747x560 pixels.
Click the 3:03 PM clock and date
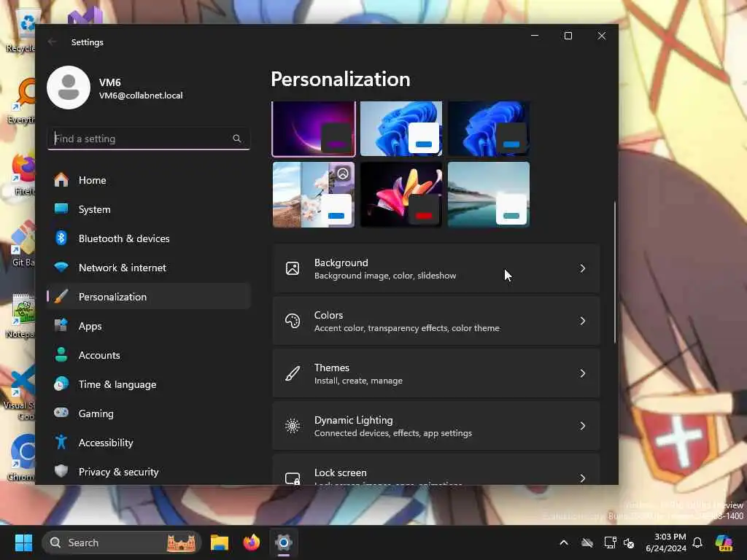click(666, 542)
